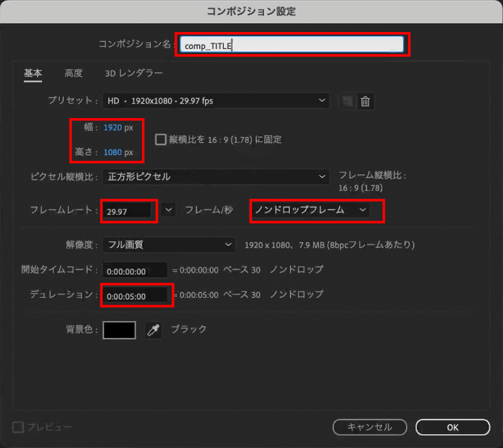Viewport: 503px width, 448px height.
Task: Switch to the 高度 tab
Action: 74,74
